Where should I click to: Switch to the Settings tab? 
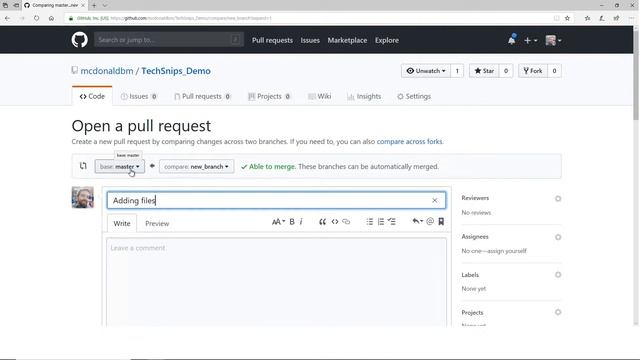pyautogui.click(x=414, y=96)
